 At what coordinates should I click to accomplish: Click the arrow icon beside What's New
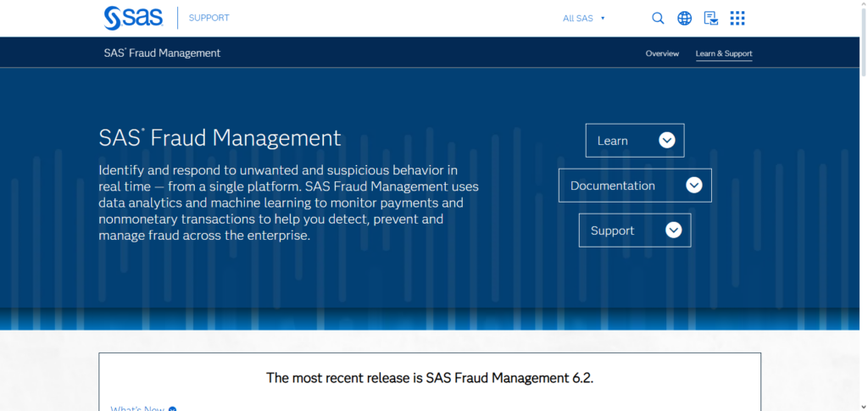(x=172, y=409)
